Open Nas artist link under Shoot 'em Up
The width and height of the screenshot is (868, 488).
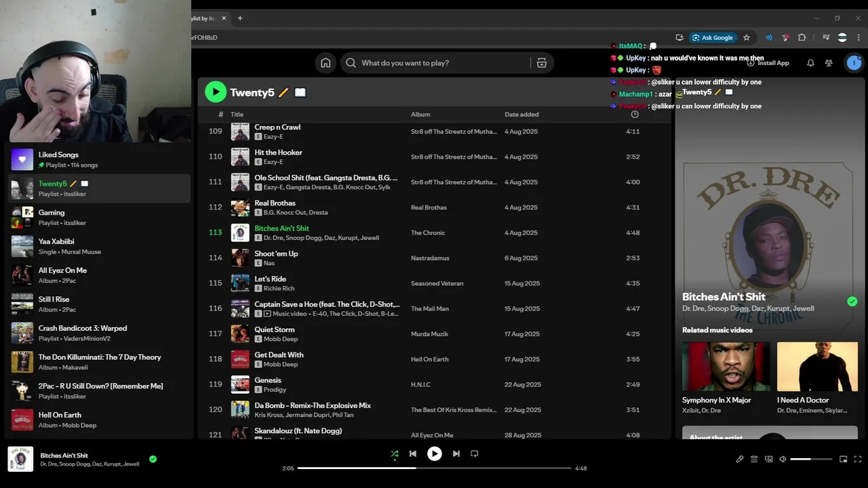click(269, 263)
